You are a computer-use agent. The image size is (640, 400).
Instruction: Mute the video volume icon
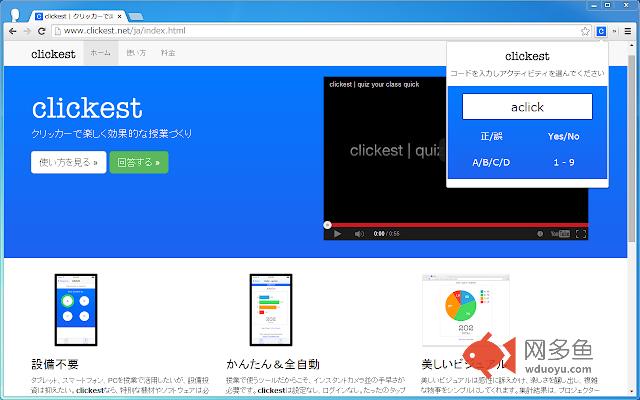(x=359, y=234)
